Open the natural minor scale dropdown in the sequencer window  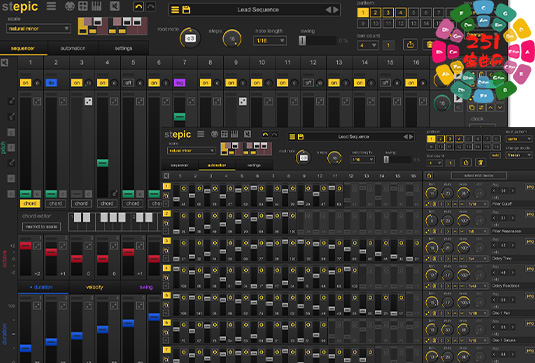(38, 28)
